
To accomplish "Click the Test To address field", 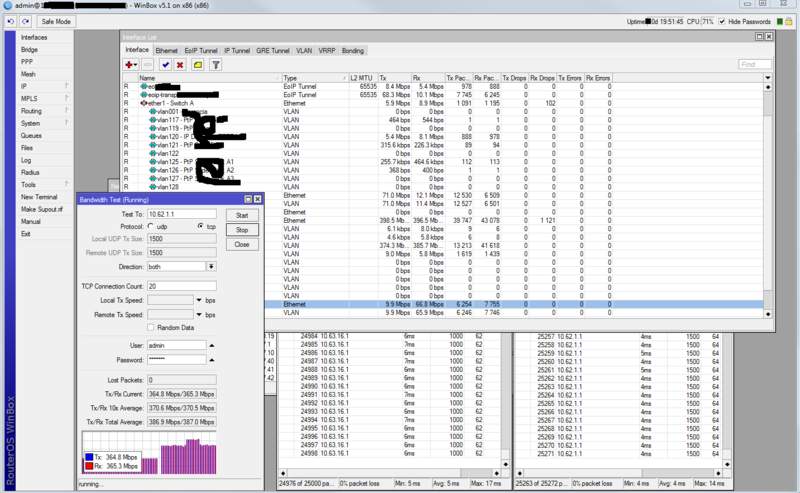I will 182,214.
